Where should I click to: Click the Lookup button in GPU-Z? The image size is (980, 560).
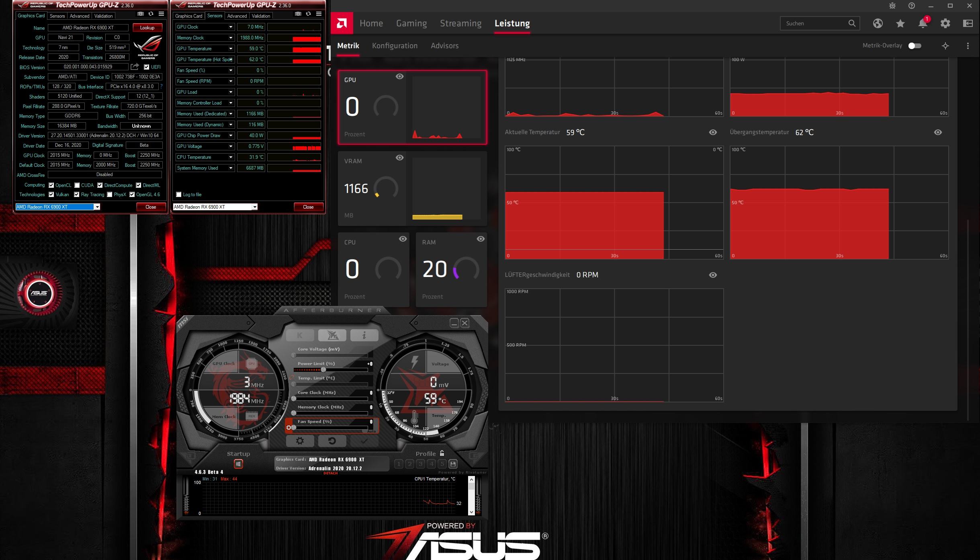pyautogui.click(x=147, y=28)
